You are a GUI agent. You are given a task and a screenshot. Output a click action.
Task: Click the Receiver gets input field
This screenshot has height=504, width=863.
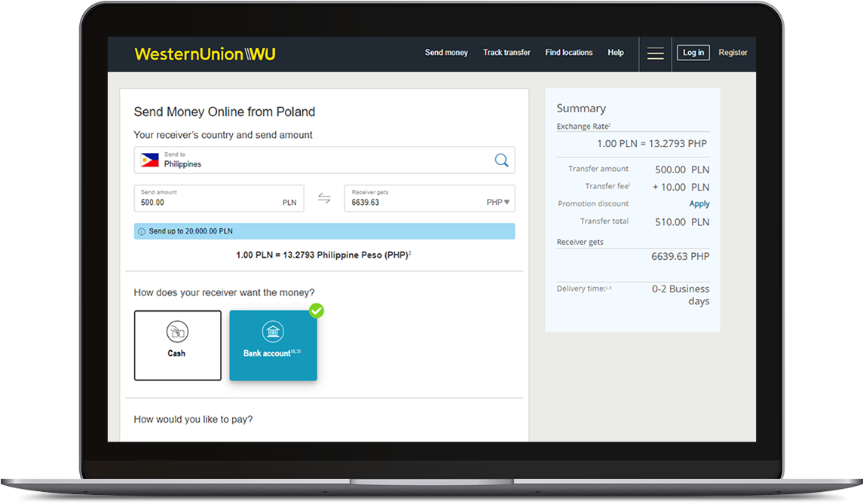[430, 198]
